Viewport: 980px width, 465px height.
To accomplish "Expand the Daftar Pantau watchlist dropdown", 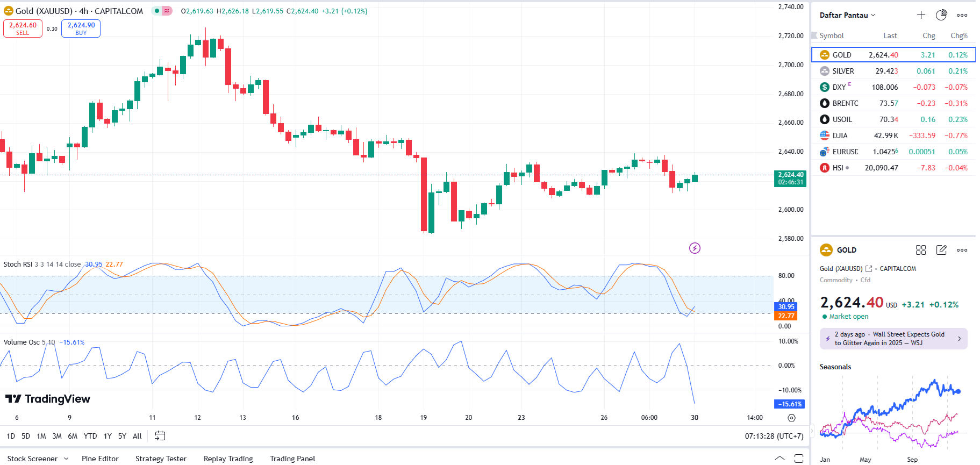I will 848,15.
